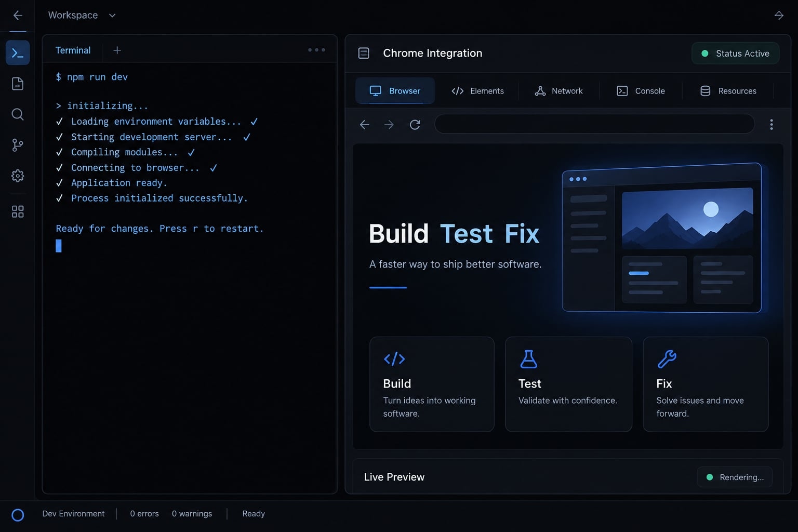Open settings gear in the sidebar
The width and height of the screenshot is (798, 532).
pos(18,176)
